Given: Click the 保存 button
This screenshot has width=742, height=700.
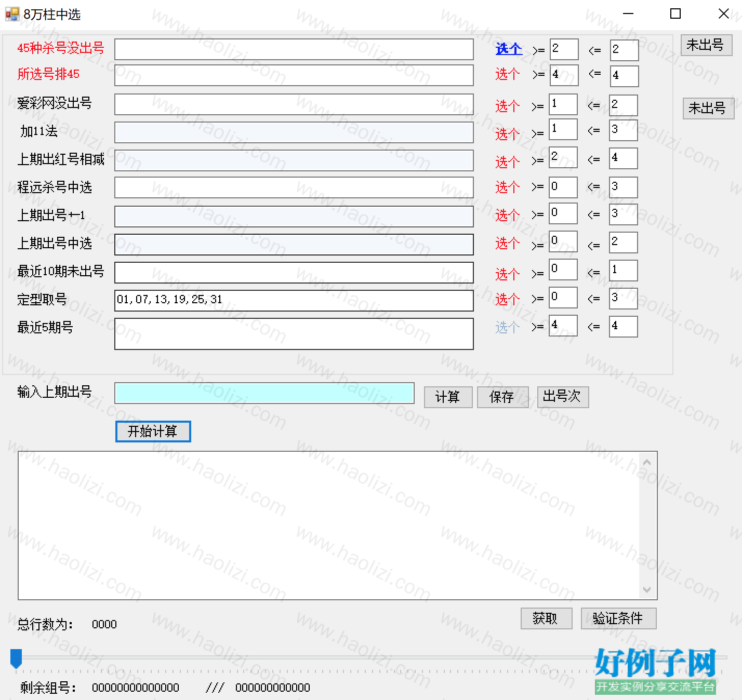Looking at the screenshot, I should [502, 397].
